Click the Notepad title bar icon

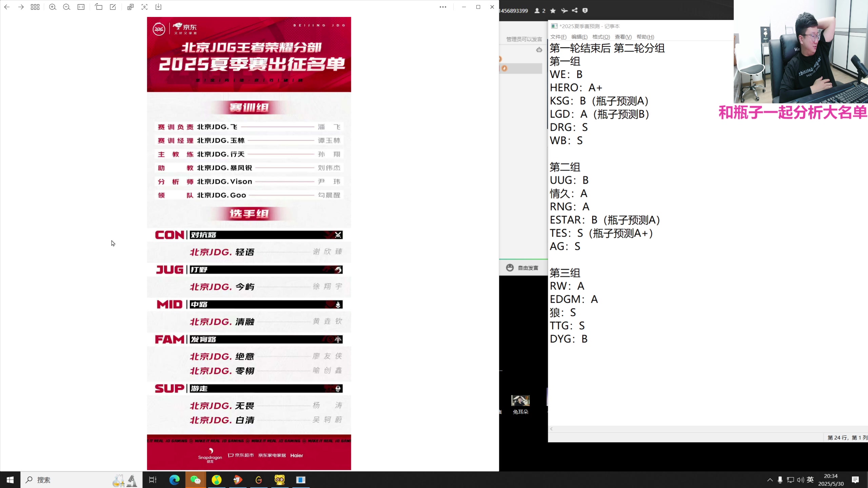[x=554, y=26]
